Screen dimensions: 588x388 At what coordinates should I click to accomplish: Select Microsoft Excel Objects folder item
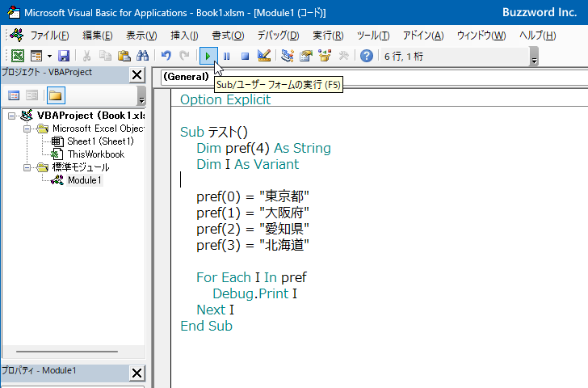pyautogui.click(x=99, y=129)
